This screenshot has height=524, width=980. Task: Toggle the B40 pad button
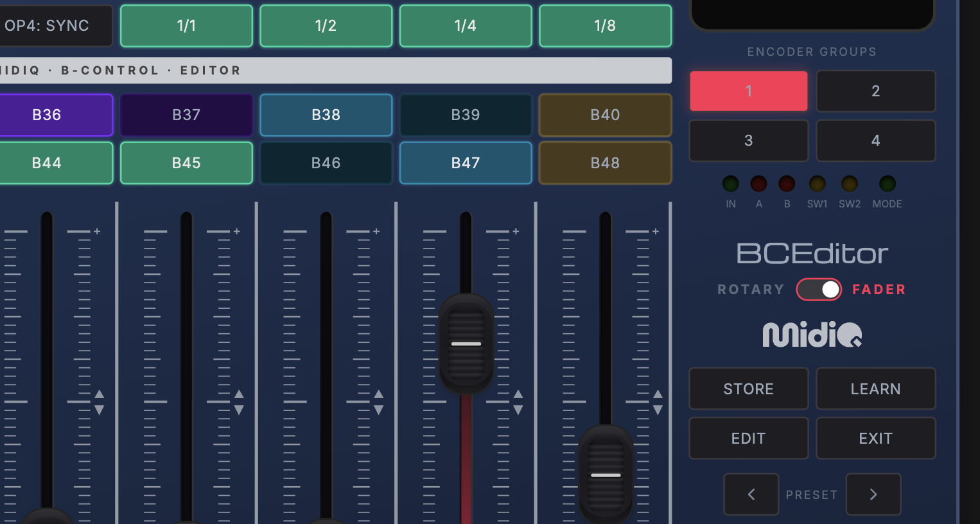click(606, 115)
